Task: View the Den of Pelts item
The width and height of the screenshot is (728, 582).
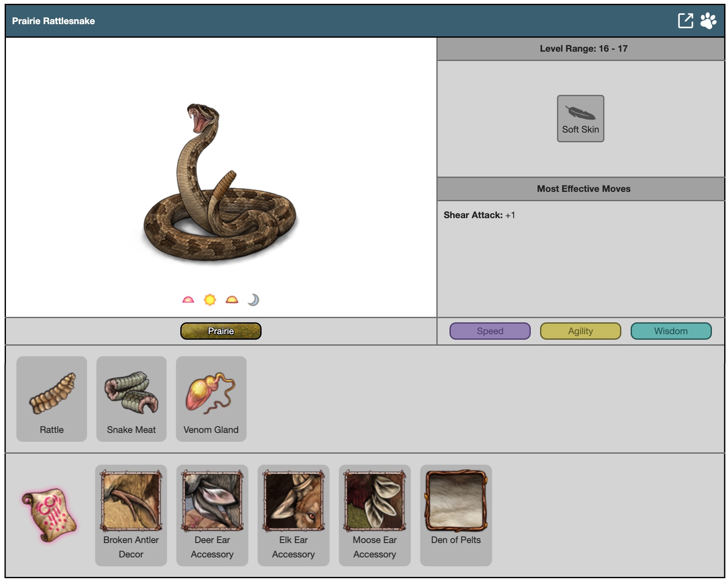Action: point(456,515)
